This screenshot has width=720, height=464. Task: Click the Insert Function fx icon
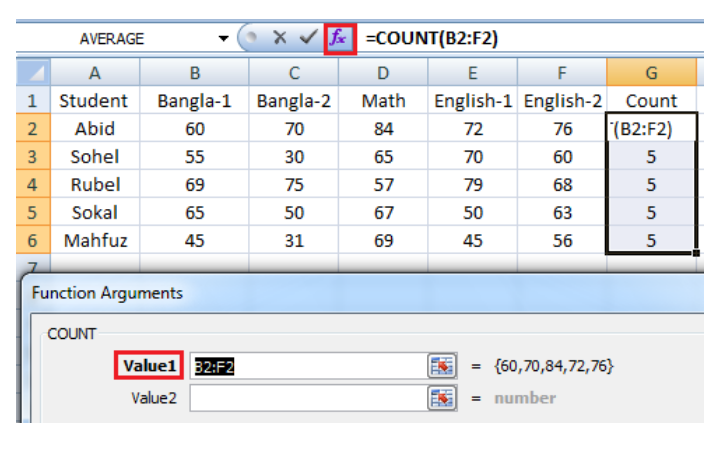(x=340, y=39)
